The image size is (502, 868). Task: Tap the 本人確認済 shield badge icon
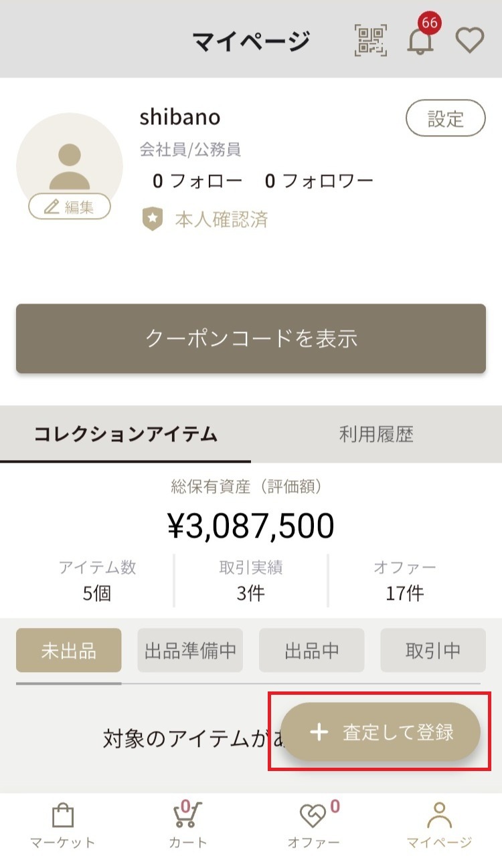point(153,219)
